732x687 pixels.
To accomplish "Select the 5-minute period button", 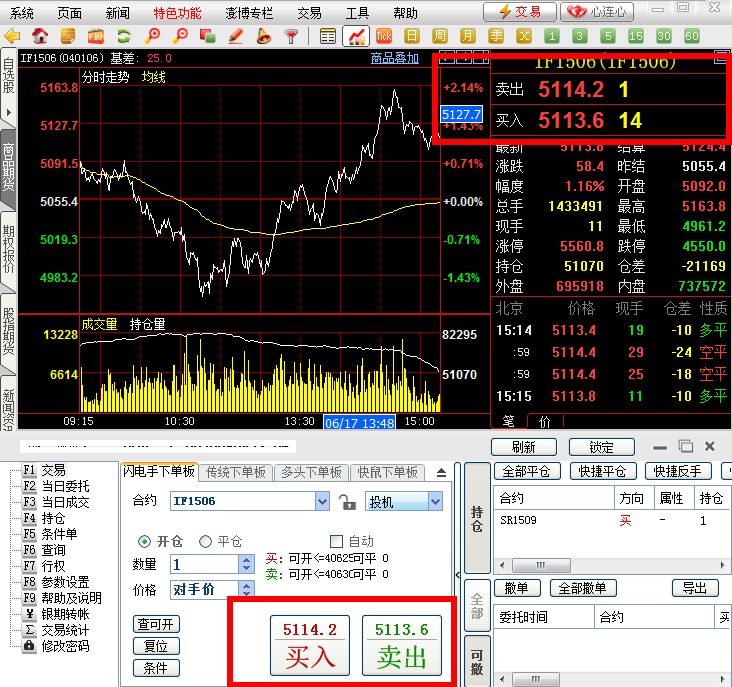I will click(x=608, y=36).
